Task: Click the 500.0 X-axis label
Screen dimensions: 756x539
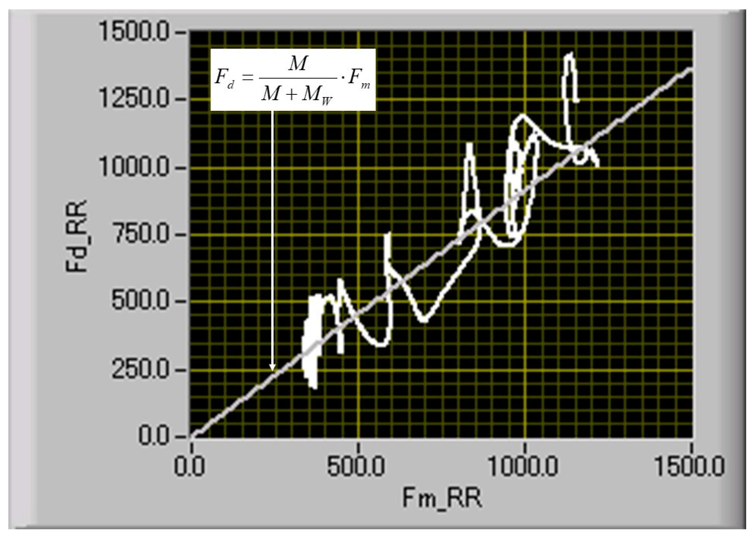Action: (356, 466)
